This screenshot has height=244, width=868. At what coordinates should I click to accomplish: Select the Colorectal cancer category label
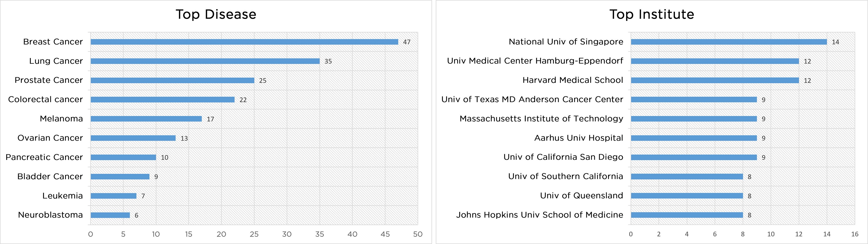pos(46,100)
